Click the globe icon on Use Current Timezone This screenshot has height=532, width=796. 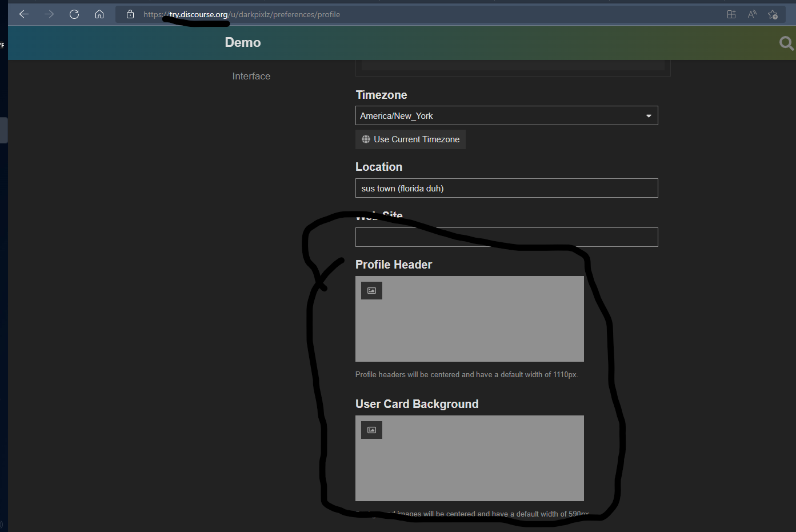(x=366, y=139)
